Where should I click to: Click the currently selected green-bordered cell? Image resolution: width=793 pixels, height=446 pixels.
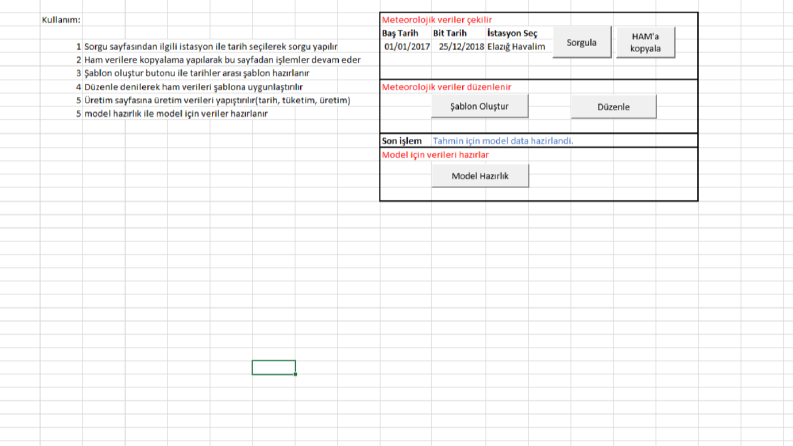[x=274, y=368]
